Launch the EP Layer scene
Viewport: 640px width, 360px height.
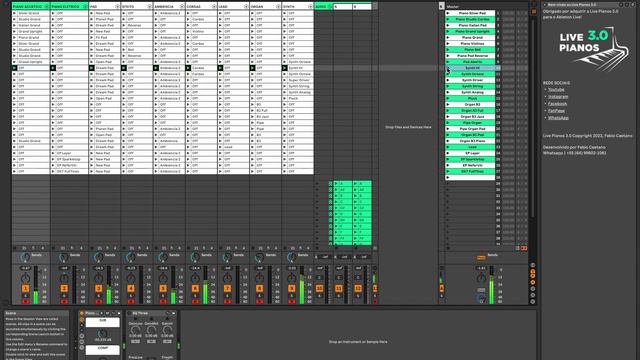[x=448, y=153]
